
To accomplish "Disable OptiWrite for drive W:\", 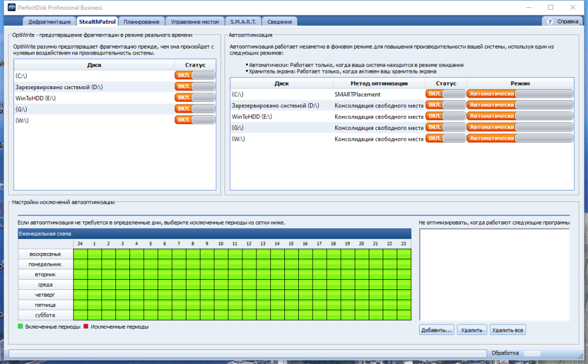I will click(195, 120).
